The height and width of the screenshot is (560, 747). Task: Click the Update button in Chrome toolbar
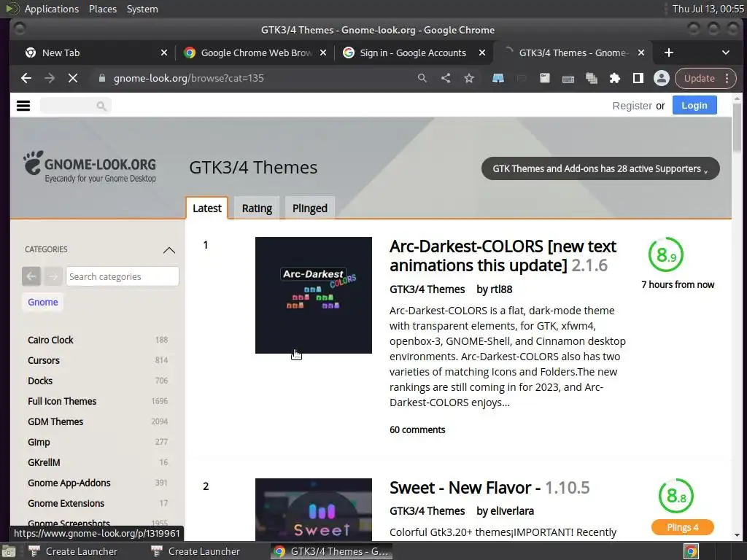[705, 78]
